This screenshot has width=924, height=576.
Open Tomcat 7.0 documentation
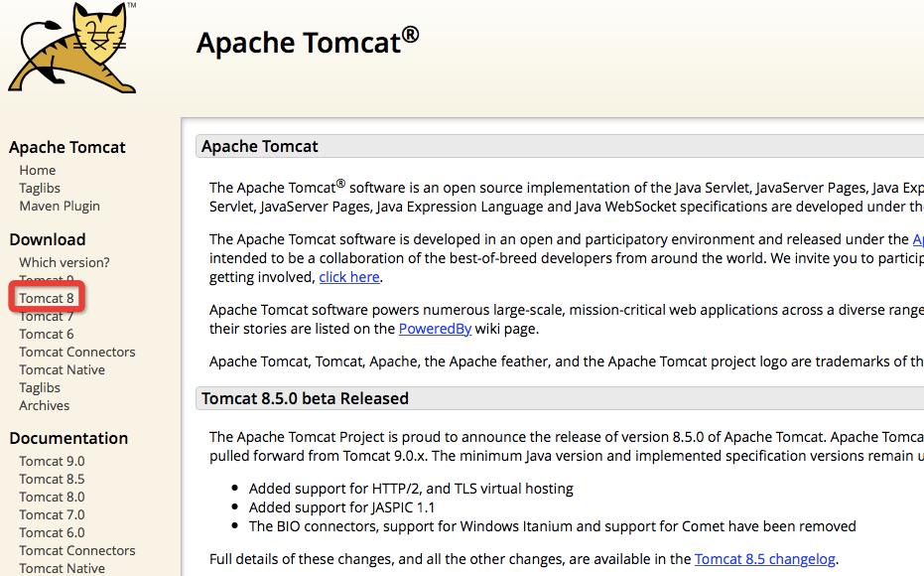pyautogui.click(x=52, y=514)
